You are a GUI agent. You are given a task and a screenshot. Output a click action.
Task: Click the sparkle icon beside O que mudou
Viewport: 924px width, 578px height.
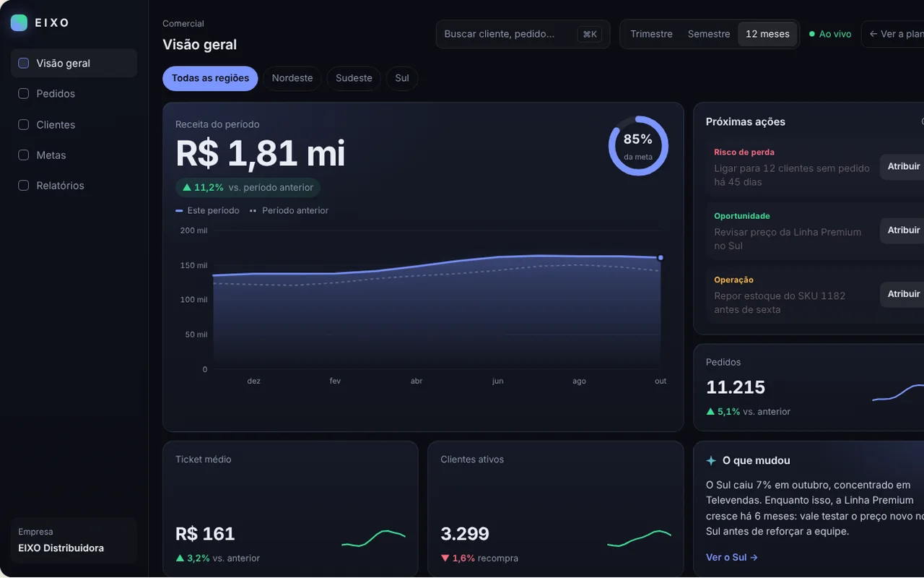tap(711, 460)
